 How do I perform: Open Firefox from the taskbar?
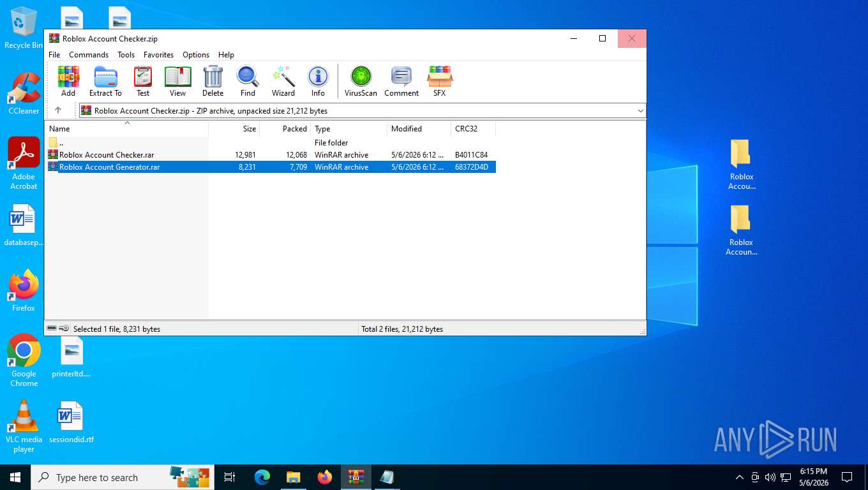point(324,477)
